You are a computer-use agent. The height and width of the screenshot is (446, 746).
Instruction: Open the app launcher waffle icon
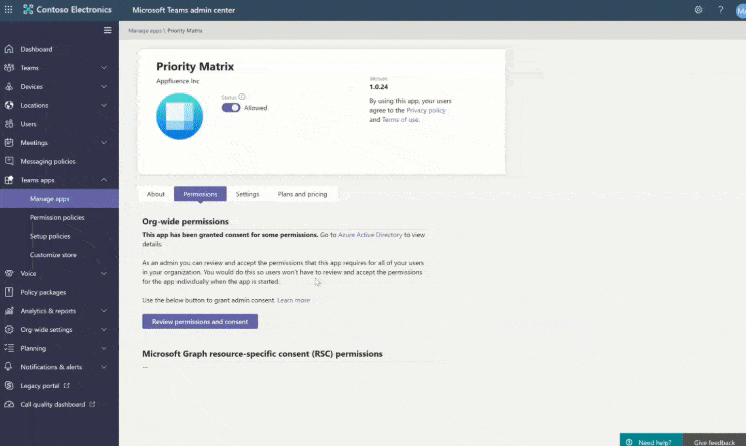[10, 10]
